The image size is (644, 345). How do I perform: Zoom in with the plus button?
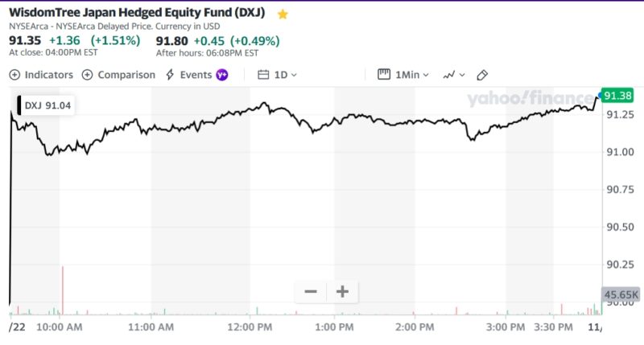342,291
